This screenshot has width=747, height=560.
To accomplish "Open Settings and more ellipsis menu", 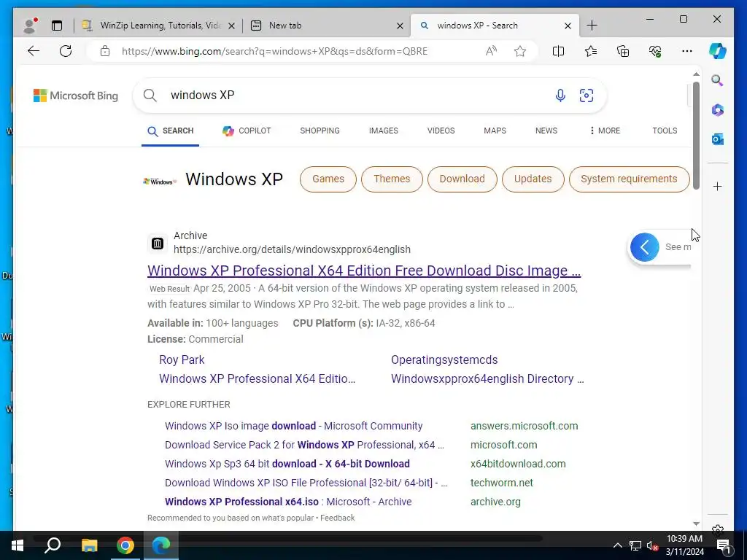I will [687, 51].
